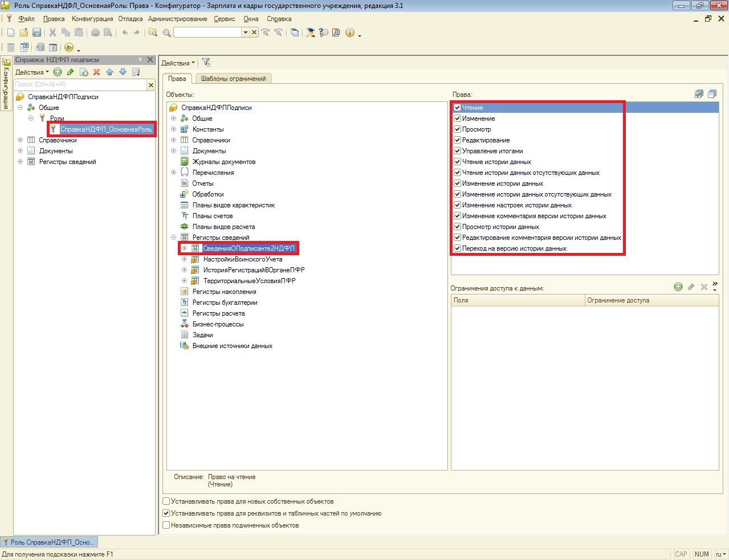Click the Find magnifier icon in toolbar
Screen dimensions: 729x560
(166, 32)
